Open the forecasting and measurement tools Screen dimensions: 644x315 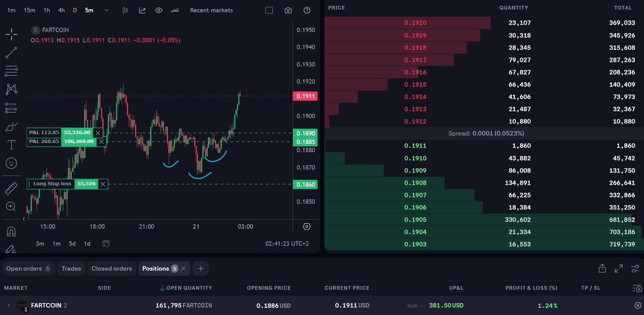(x=11, y=108)
